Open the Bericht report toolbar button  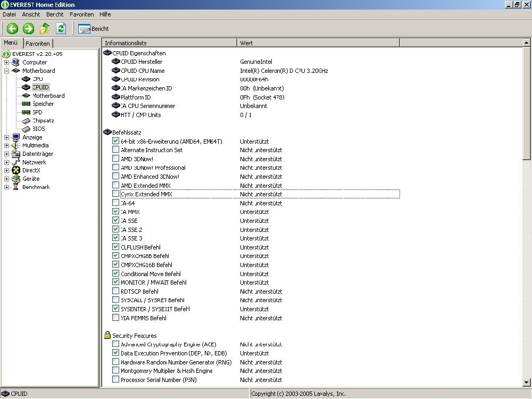[94, 29]
